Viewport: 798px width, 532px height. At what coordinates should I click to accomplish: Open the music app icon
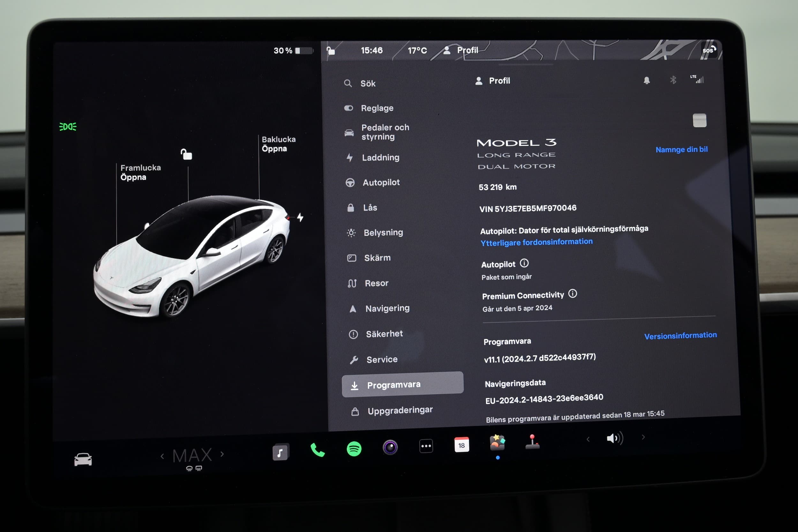click(281, 452)
